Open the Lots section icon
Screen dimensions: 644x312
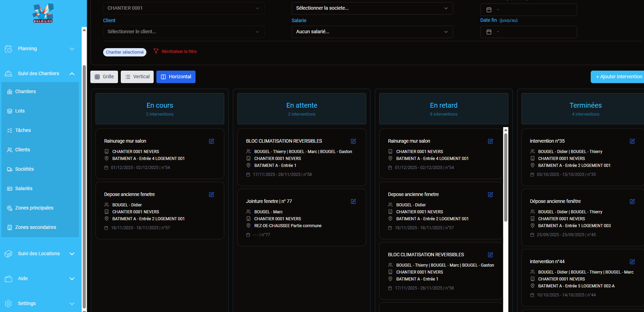point(9,111)
